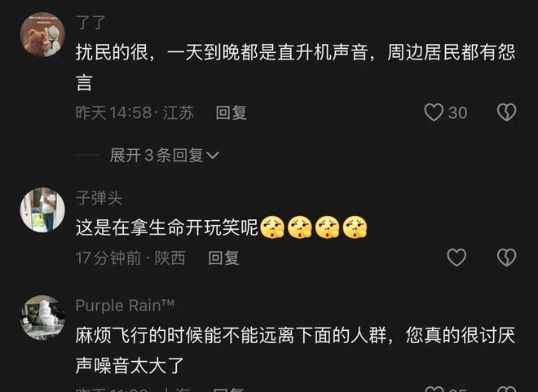This screenshot has width=538, height=392.
Task: Like the Purple Rain comment
Action: coord(434,390)
